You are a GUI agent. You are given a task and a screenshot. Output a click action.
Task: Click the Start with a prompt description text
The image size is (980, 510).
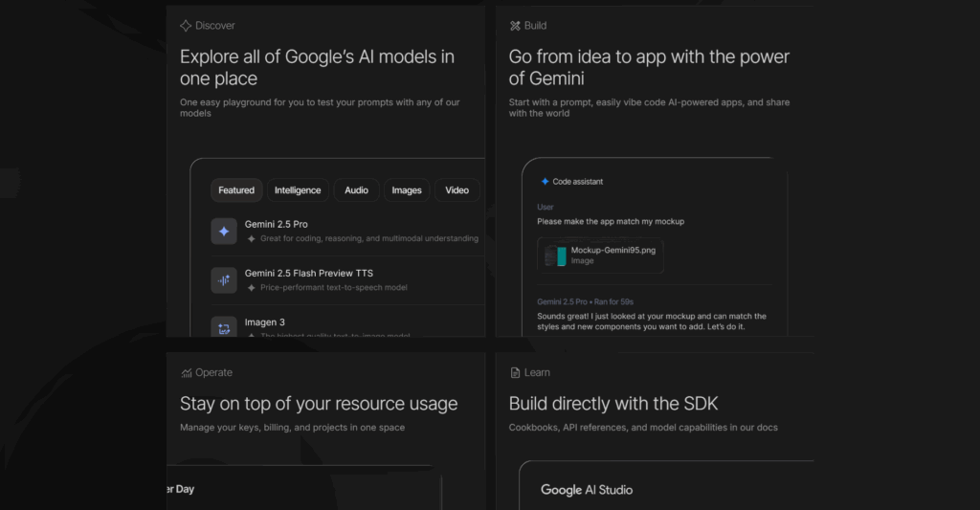[x=649, y=107]
